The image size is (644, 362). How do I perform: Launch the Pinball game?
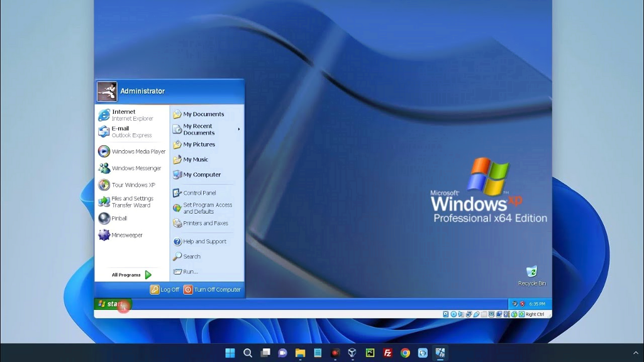click(x=131, y=218)
